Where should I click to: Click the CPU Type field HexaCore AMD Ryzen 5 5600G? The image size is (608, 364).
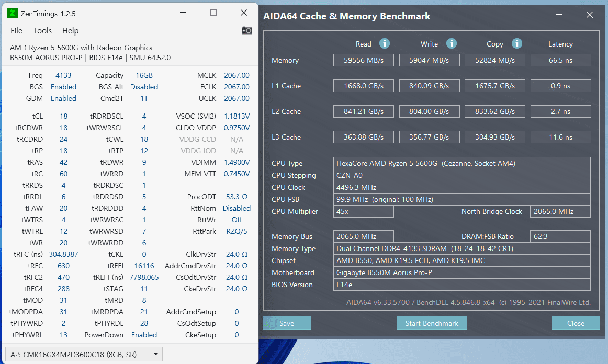point(462,163)
